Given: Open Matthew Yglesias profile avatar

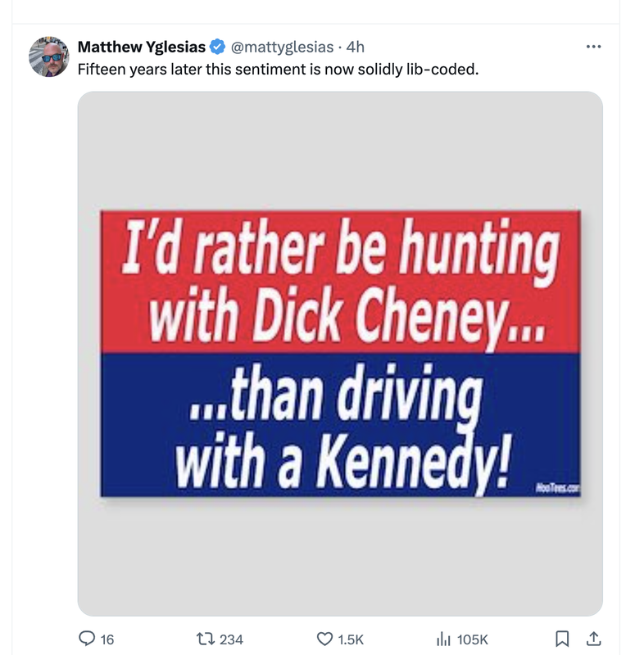Looking at the screenshot, I should click(x=49, y=56).
